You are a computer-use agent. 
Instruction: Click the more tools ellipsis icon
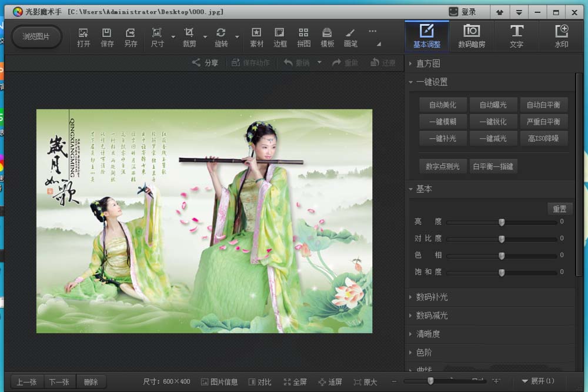372,32
